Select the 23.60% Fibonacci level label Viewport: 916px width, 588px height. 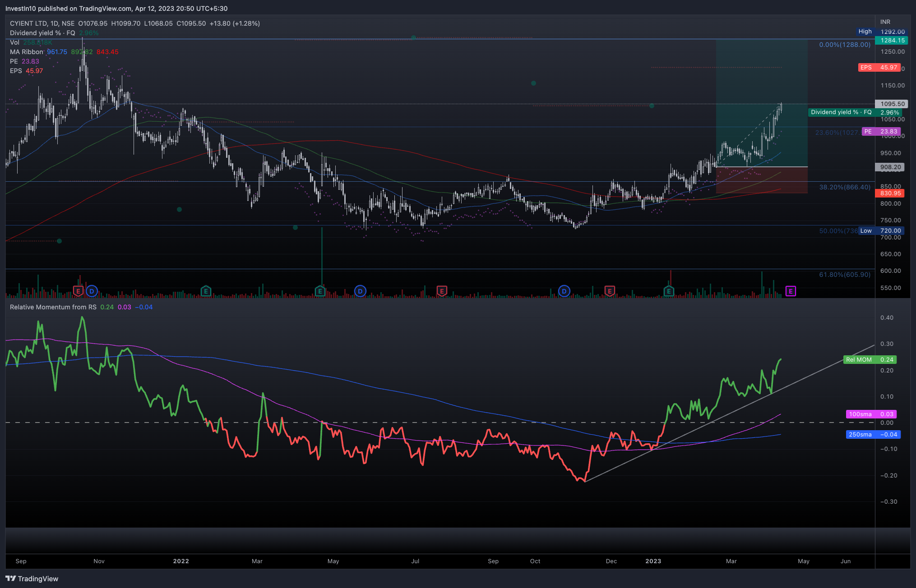click(838, 133)
